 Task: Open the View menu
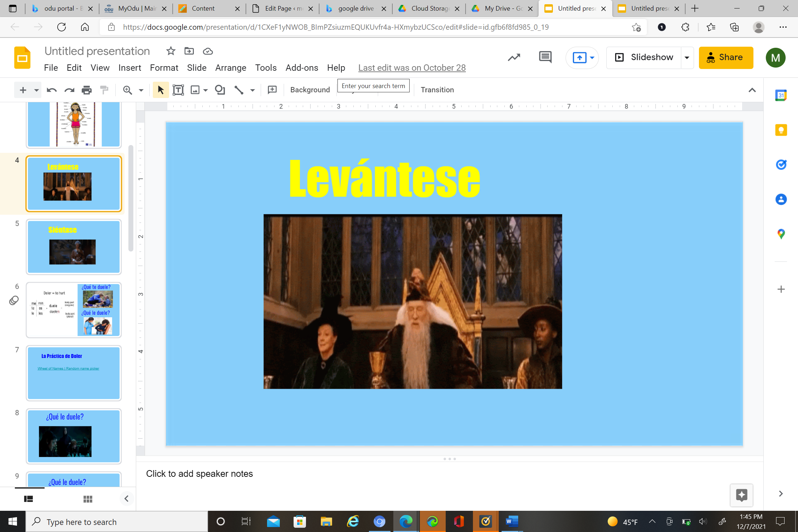point(100,68)
